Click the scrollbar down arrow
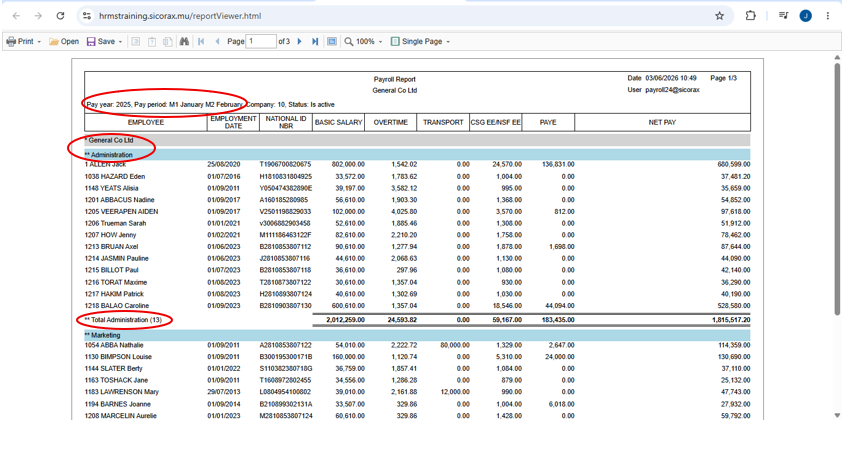This screenshot has height=451, width=846. click(837, 415)
